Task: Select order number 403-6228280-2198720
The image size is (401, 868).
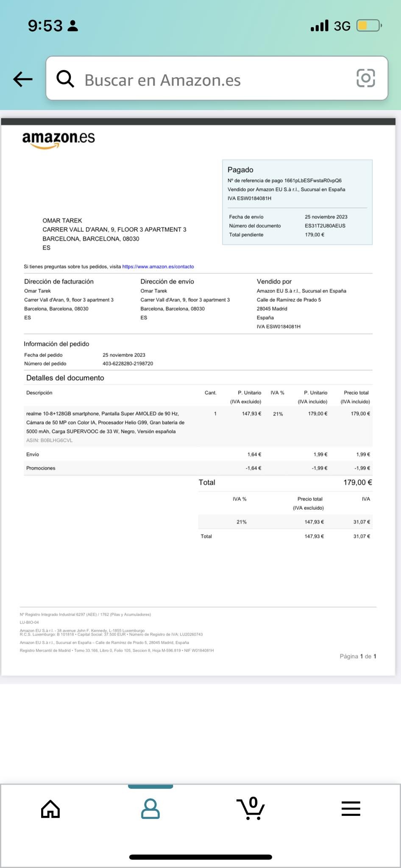Action: click(x=128, y=364)
